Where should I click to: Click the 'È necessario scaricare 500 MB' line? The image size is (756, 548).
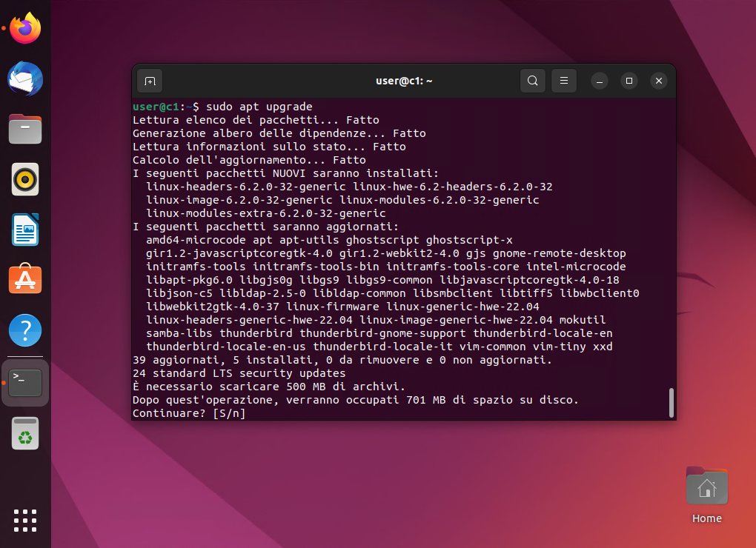point(269,387)
